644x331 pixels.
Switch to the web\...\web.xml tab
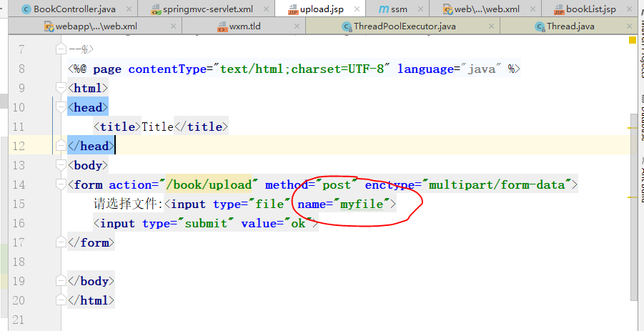(x=485, y=9)
